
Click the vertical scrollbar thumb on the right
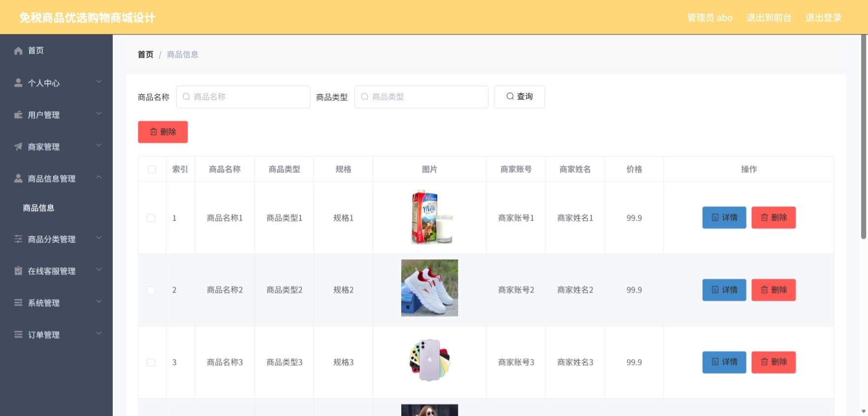pyautogui.click(x=864, y=137)
